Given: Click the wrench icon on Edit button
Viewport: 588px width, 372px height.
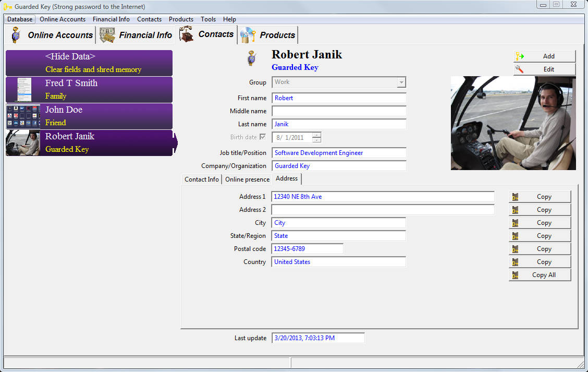Looking at the screenshot, I should tap(519, 69).
